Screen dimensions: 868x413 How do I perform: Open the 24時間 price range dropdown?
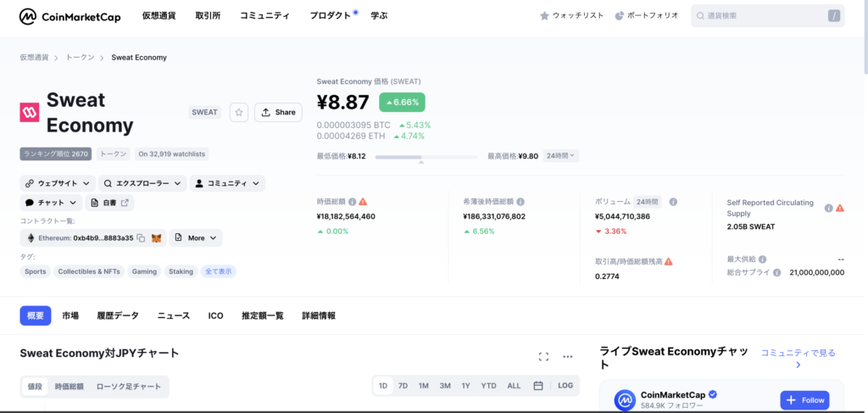coord(561,156)
